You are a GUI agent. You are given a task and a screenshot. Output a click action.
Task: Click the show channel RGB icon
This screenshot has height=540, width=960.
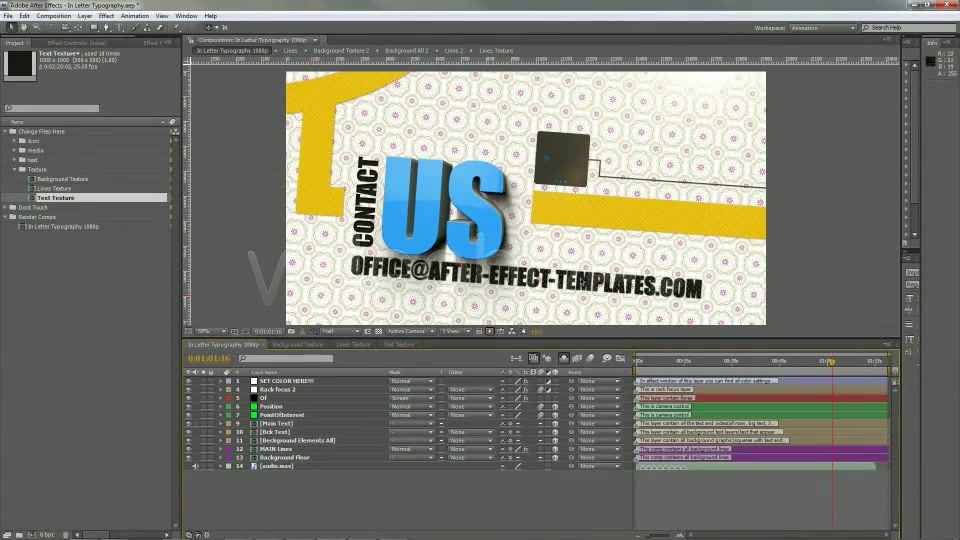313,331
